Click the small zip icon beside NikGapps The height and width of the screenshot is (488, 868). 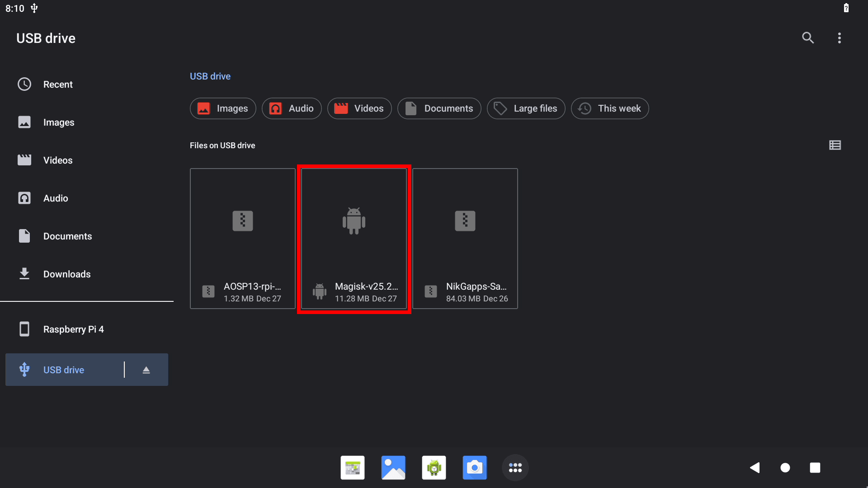[x=431, y=291]
